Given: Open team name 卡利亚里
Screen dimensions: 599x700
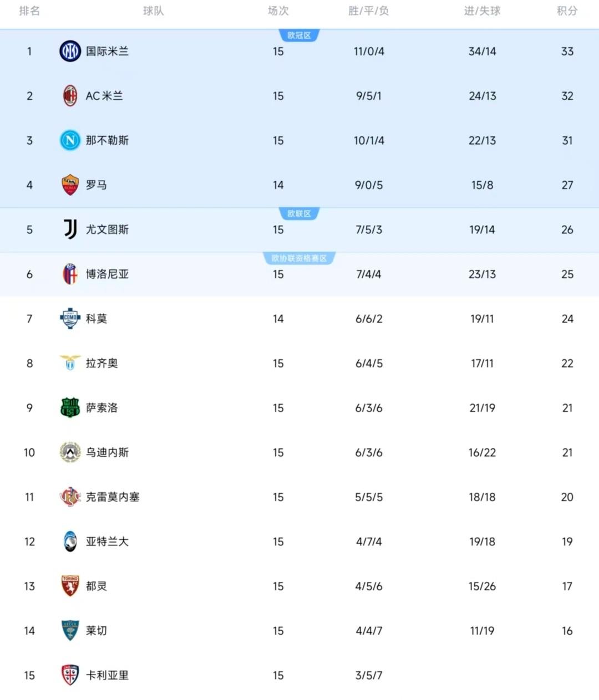Looking at the screenshot, I should [x=107, y=676].
